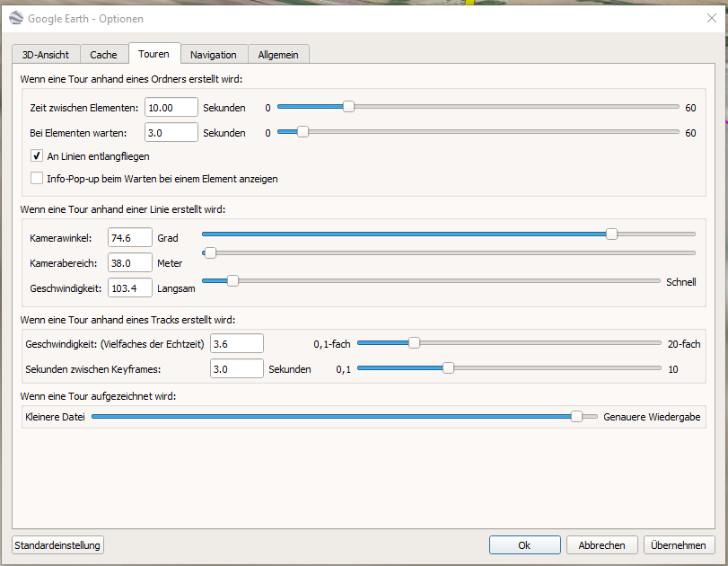This screenshot has width=728, height=566.
Task: Click the 'Genauere Wiedergabe' label
Action: [x=652, y=417]
